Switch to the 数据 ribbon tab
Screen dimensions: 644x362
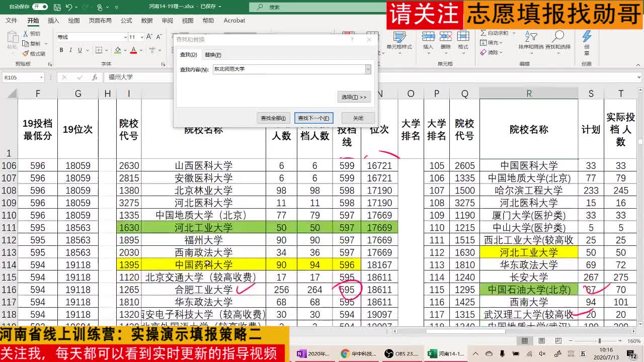coord(147,21)
